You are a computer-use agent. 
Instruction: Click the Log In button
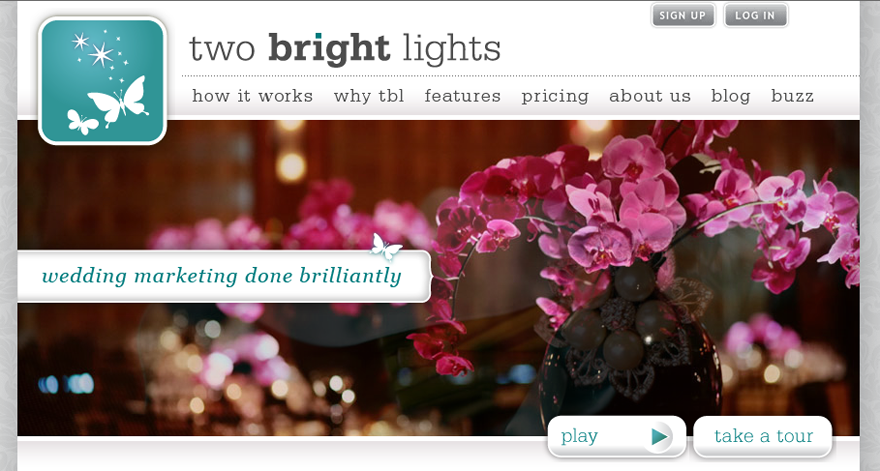[x=755, y=15]
